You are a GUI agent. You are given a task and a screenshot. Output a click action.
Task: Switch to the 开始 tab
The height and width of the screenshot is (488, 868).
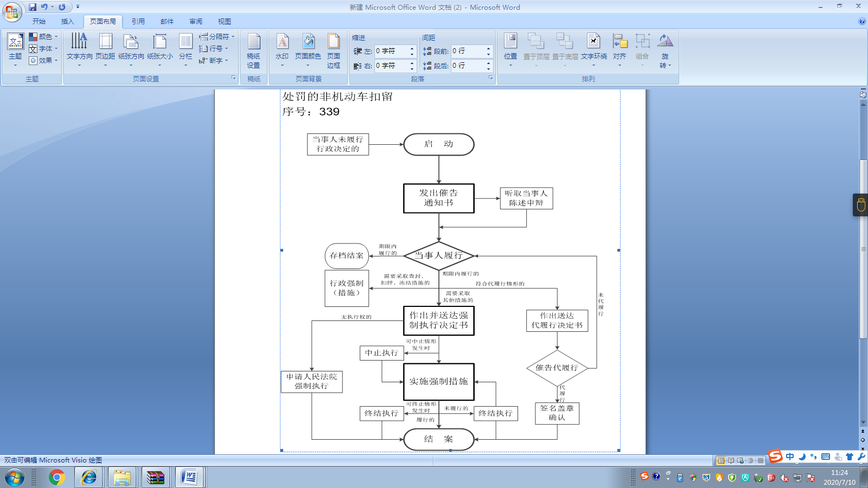coord(39,22)
